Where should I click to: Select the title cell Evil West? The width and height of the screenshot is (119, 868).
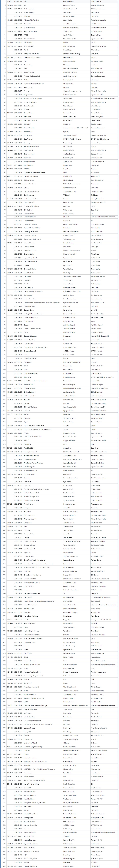43,411
